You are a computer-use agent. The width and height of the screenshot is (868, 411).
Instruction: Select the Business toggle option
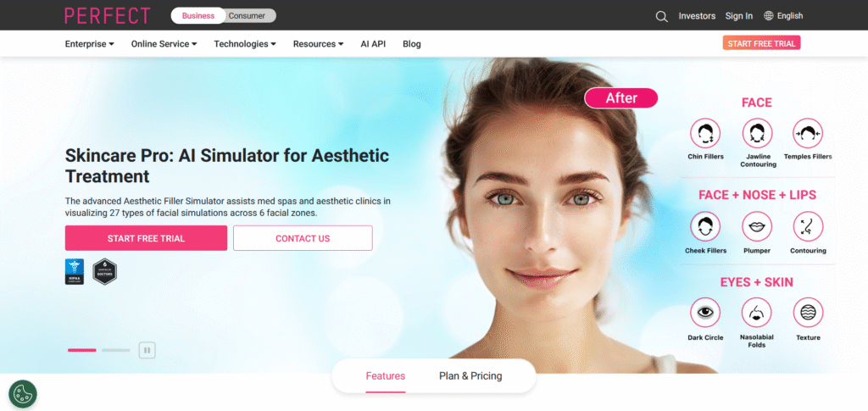coord(198,15)
